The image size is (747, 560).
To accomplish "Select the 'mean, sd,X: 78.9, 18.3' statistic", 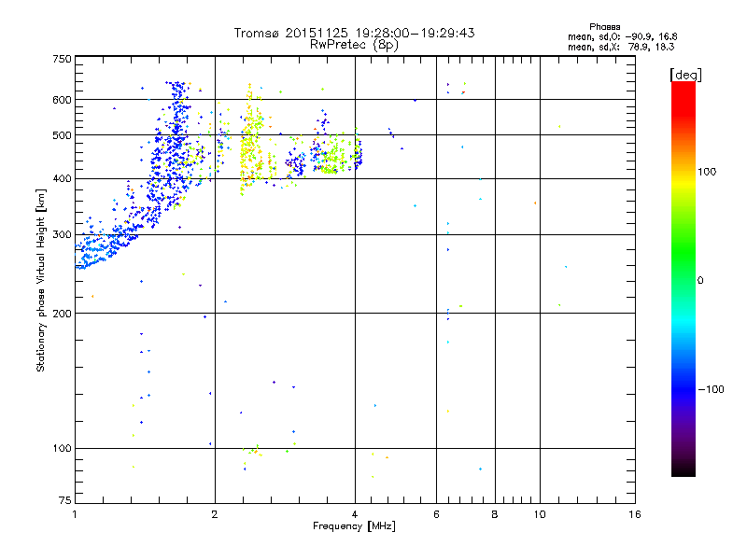I will click(x=621, y=47).
